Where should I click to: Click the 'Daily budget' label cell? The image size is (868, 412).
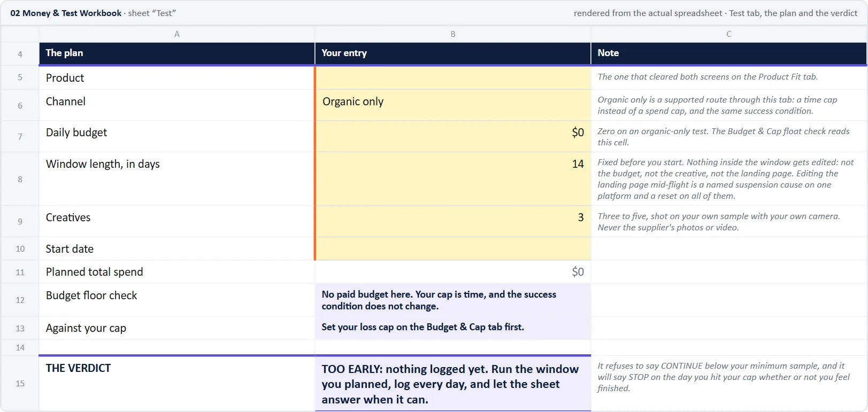tap(177, 136)
